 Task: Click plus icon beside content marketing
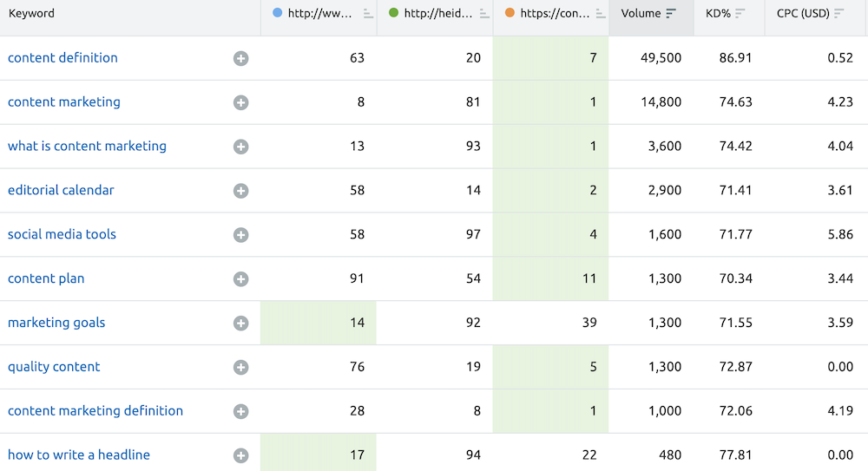240,102
